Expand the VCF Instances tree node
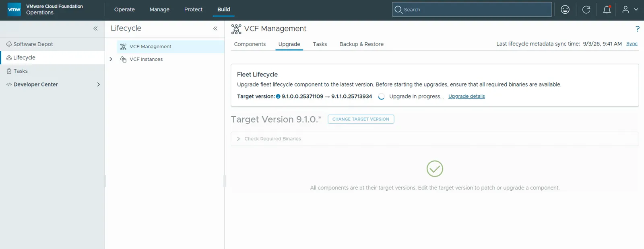Screen dimensions: 644x249 click(x=111, y=59)
